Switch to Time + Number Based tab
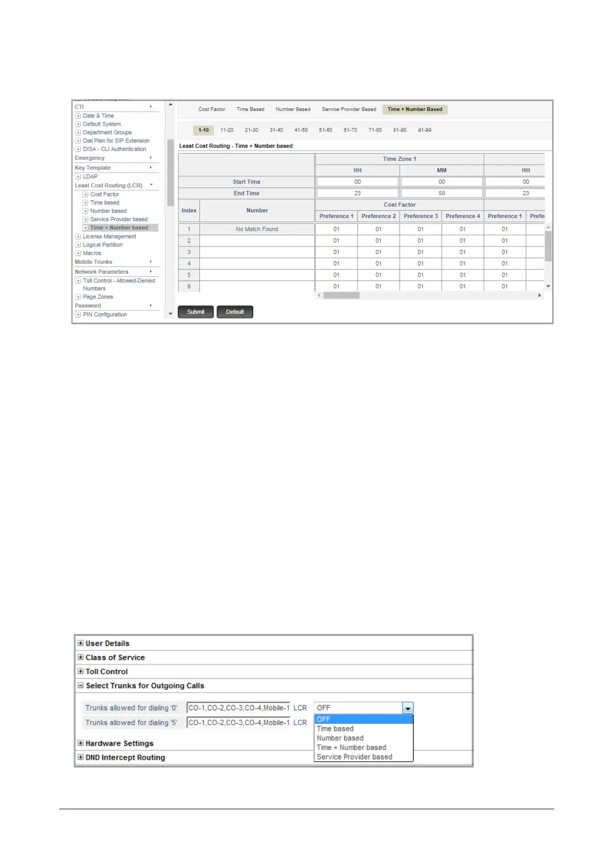Image resolution: width=613 pixels, height=868 pixels. pos(415,109)
